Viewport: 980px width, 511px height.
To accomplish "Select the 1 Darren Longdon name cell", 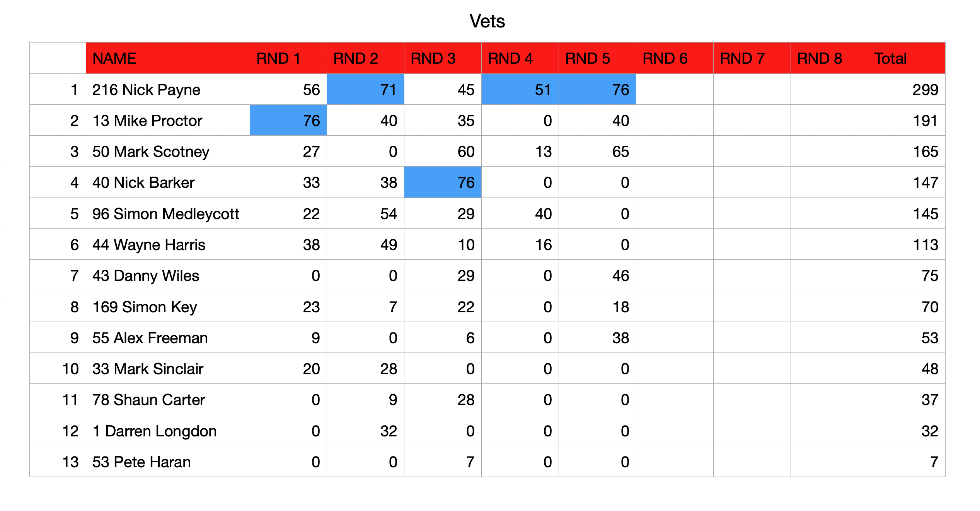I will 168,431.
